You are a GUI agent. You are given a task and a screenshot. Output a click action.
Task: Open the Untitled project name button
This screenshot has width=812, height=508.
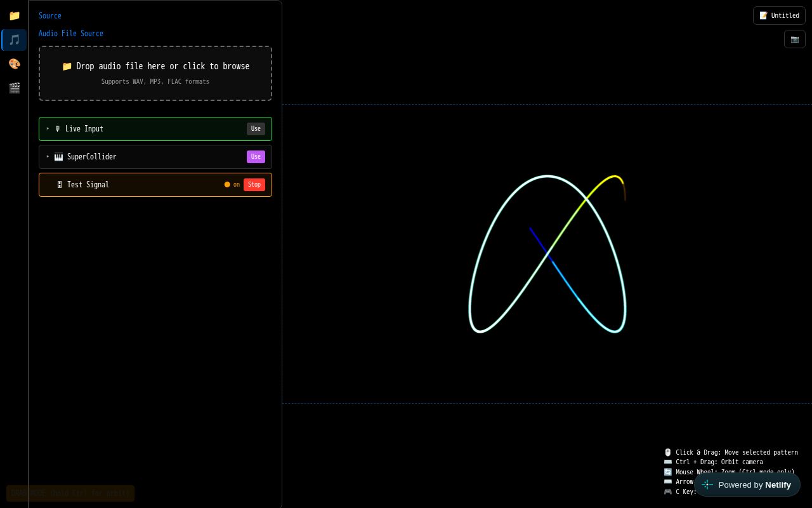pos(779,15)
